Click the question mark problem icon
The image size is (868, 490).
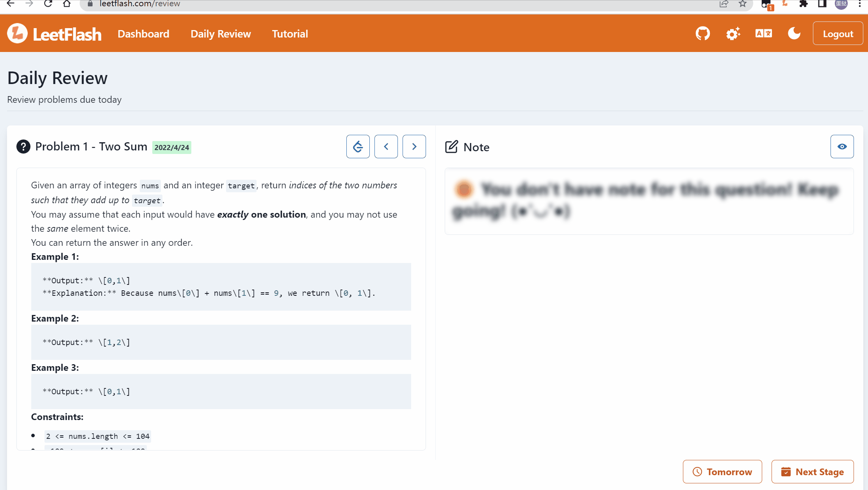click(x=23, y=147)
